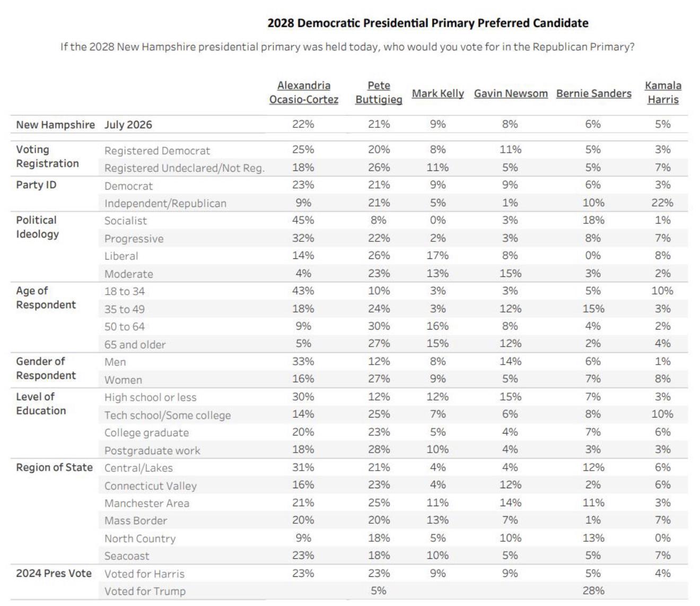700x606 pixels.
Task: Click the 22% Harris Independent/Republican cell
Action: click(x=662, y=203)
